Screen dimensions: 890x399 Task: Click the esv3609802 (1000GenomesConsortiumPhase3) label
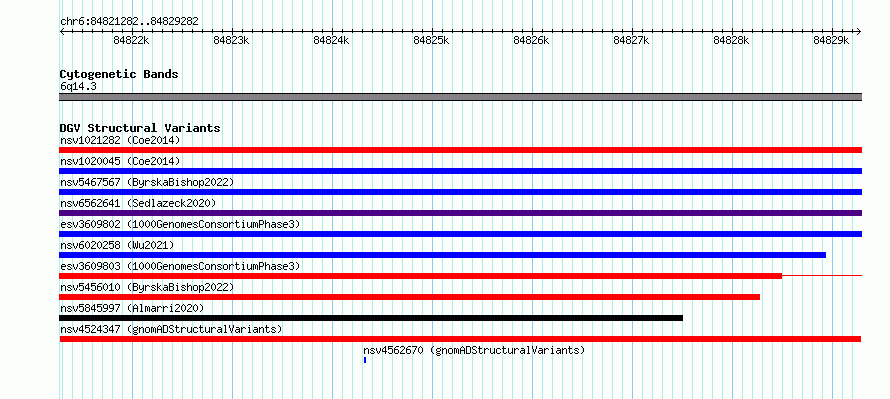click(180, 224)
